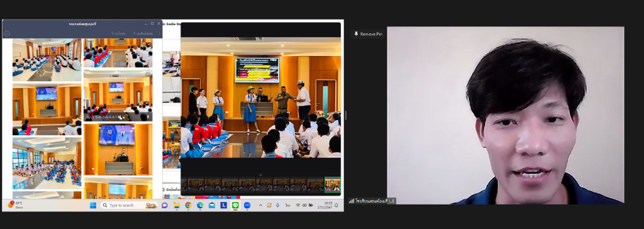The image size is (644, 229).
Task: Click the select circle on hovered album photo
Action: pyautogui.click(x=147, y=74)
